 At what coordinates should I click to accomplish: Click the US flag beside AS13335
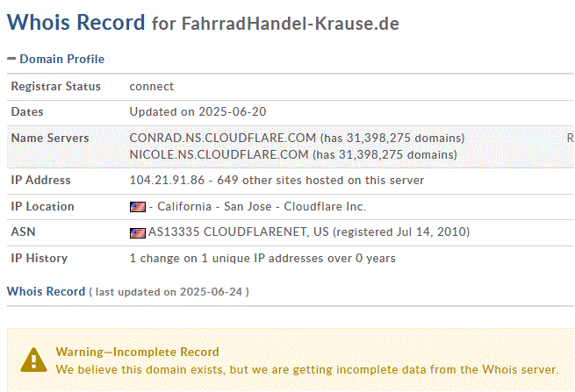tap(138, 233)
